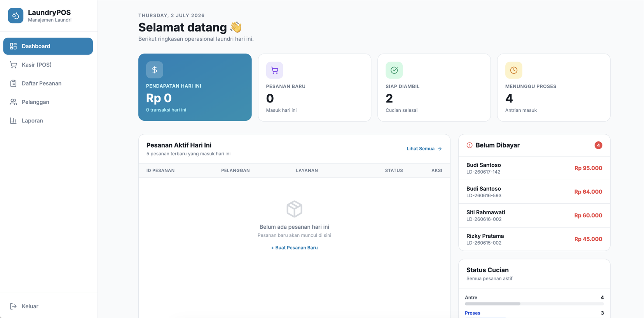Click the dollar icon on Pendapatan card

(x=155, y=70)
